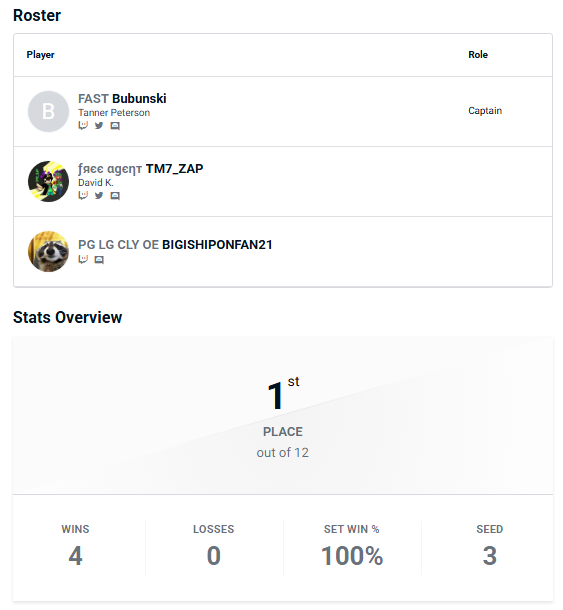Click the Role column header
Image resolution: width=563 pixels, height=610 pixels.
coord(478,55)
